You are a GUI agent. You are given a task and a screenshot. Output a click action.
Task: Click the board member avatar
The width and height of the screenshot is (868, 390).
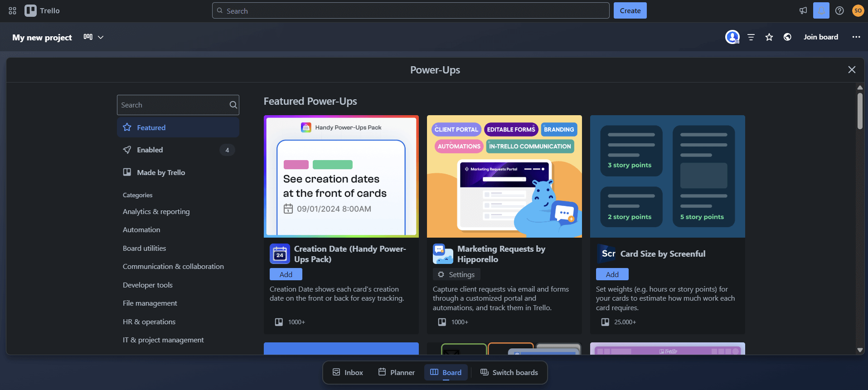[x=732, y=37]
